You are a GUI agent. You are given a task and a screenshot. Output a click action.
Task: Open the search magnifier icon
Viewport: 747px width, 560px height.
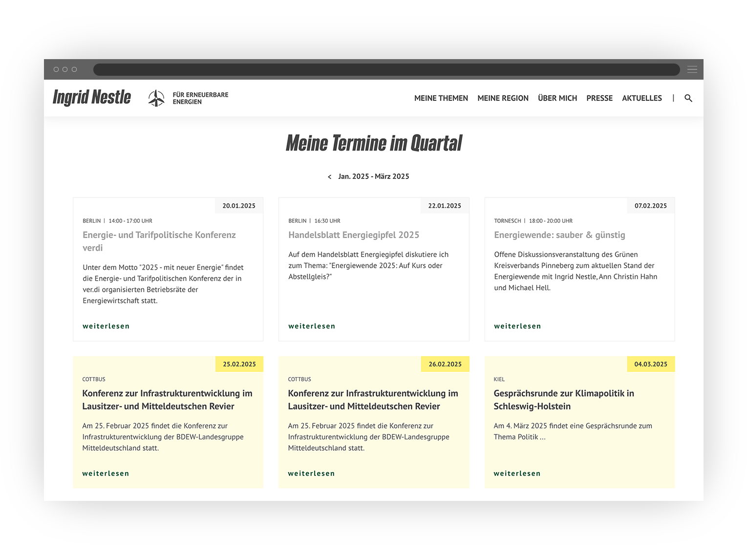[x=688, y=98]
